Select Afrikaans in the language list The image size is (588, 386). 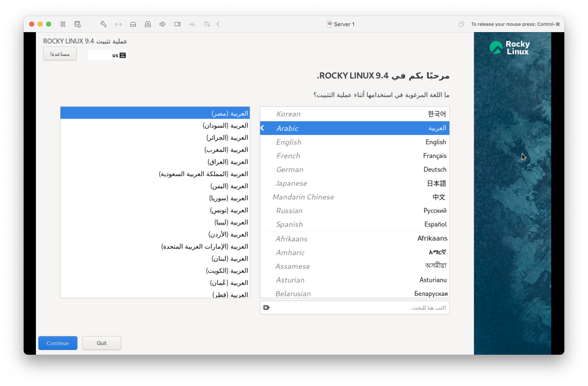point(355,239)
